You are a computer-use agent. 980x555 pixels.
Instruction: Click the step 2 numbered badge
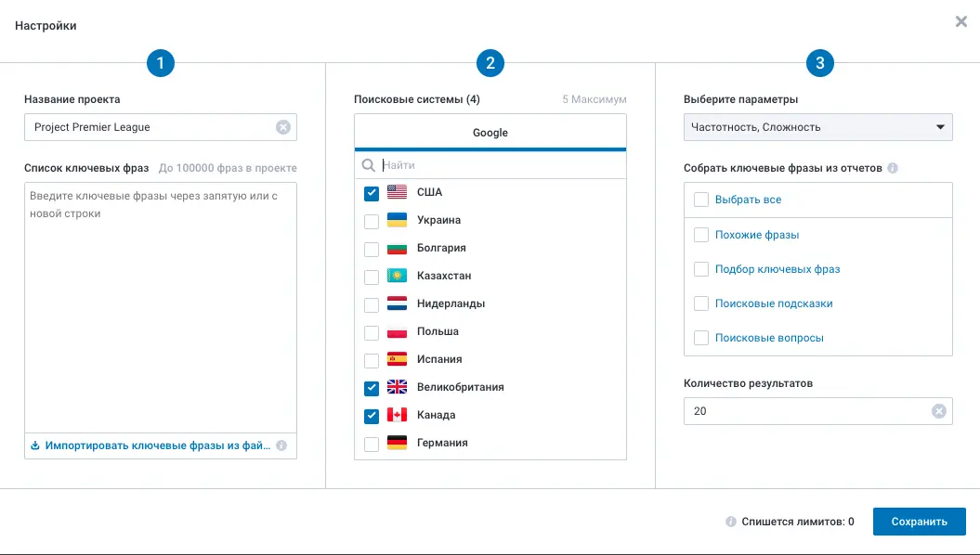coord(490,63)
